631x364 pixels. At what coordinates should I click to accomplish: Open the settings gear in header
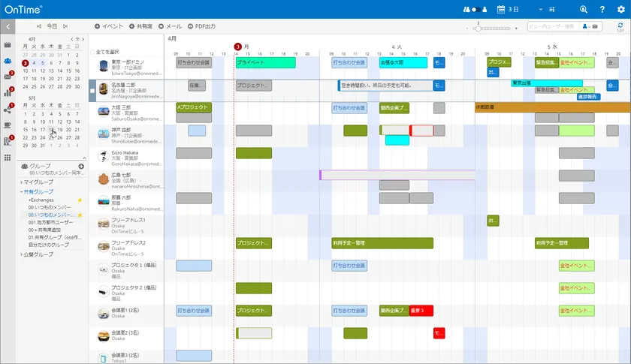point(621,9)
